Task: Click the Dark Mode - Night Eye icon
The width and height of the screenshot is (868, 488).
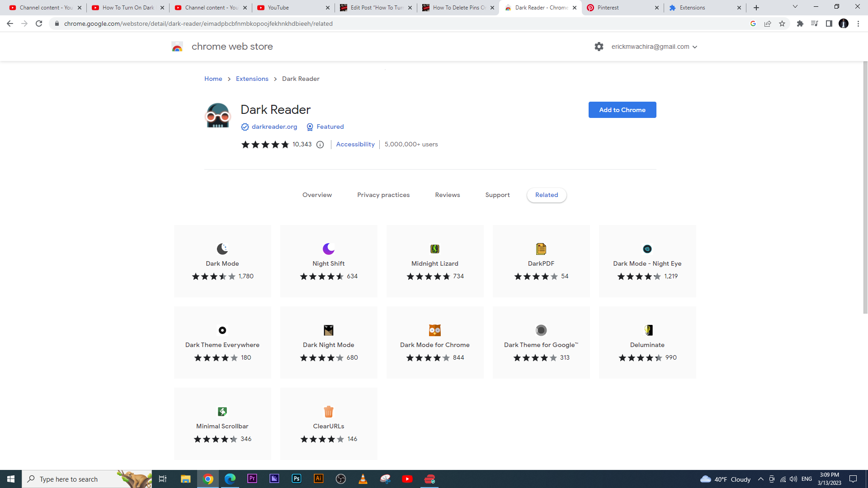Action: [647, 249]
